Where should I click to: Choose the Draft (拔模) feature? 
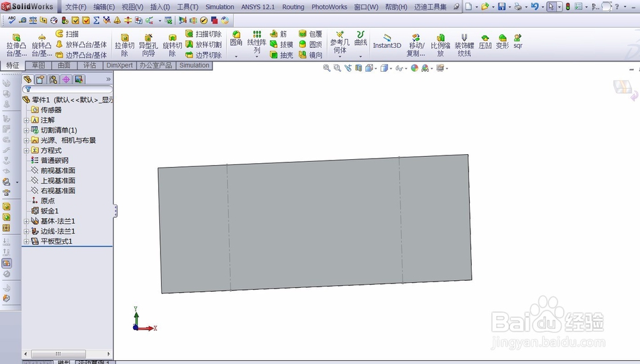pos(282,45)
